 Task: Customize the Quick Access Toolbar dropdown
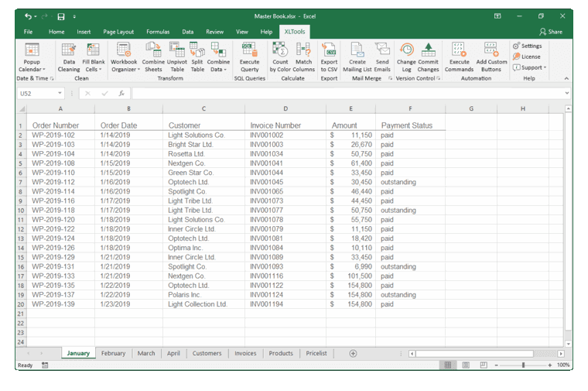(x=74, y=16)
